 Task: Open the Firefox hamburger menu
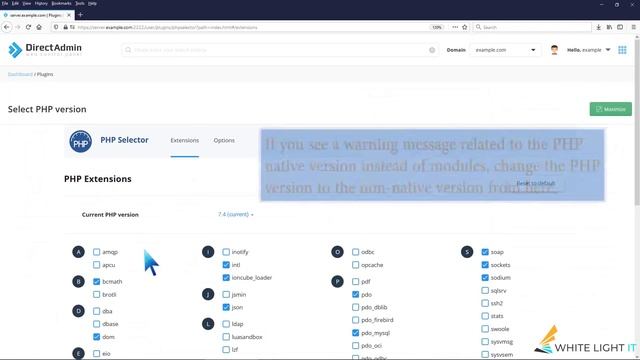pos(633,27)
